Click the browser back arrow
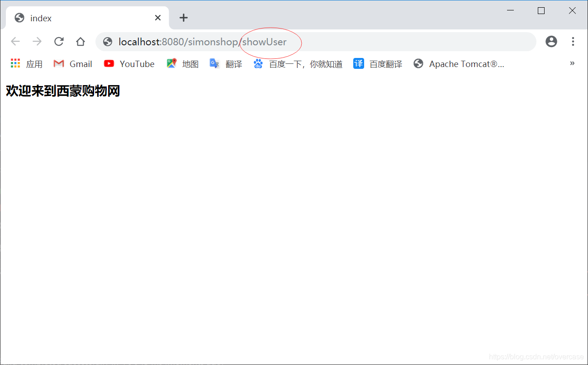Screen dimensions: 588x365 [x=15, y=42]
